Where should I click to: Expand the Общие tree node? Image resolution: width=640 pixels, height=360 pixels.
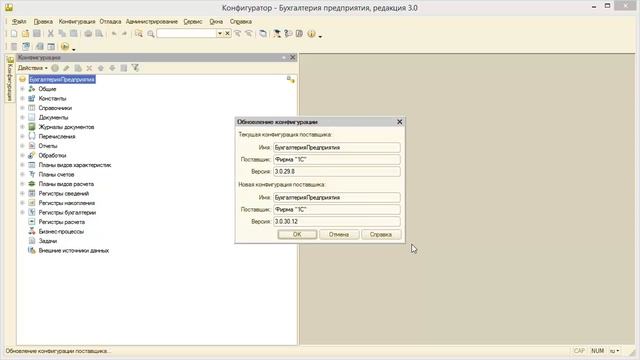(x=22, y=89)
